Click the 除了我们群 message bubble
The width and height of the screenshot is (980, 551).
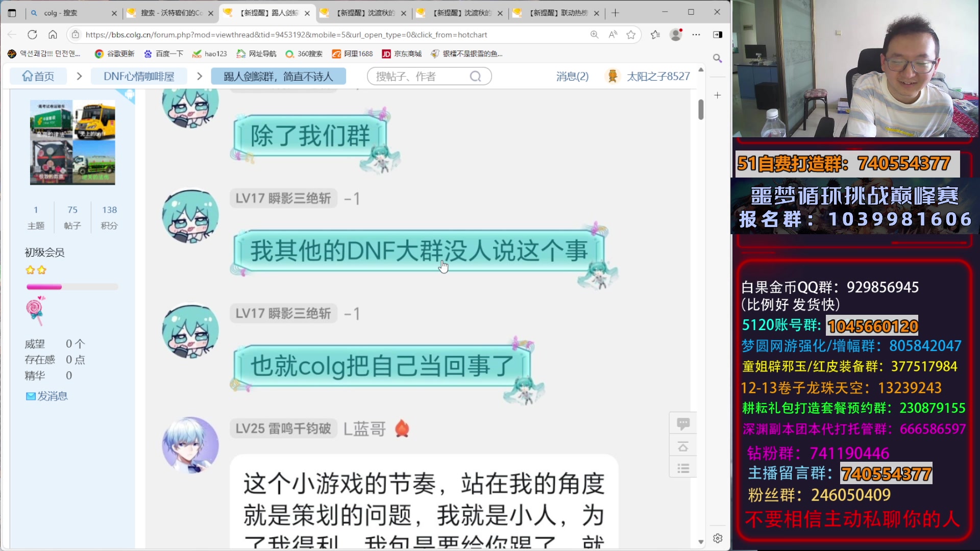click(x=310, y=136)
